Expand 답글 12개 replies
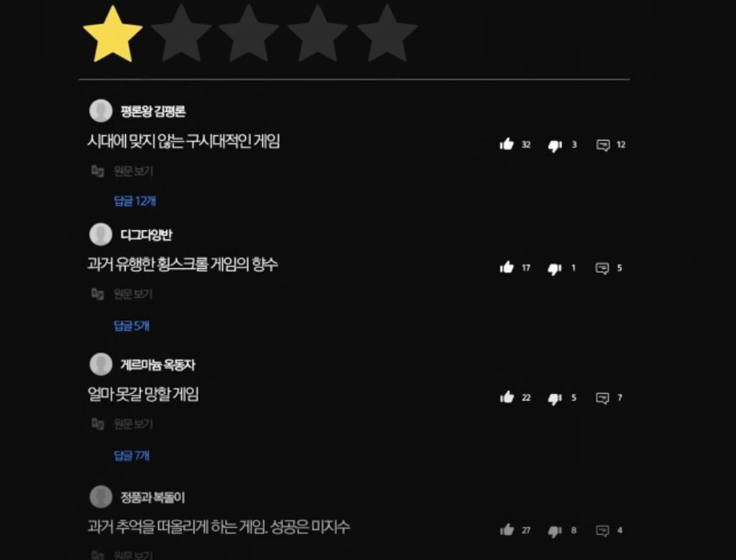The image size is (736, 560). click(x=134, y=201)
